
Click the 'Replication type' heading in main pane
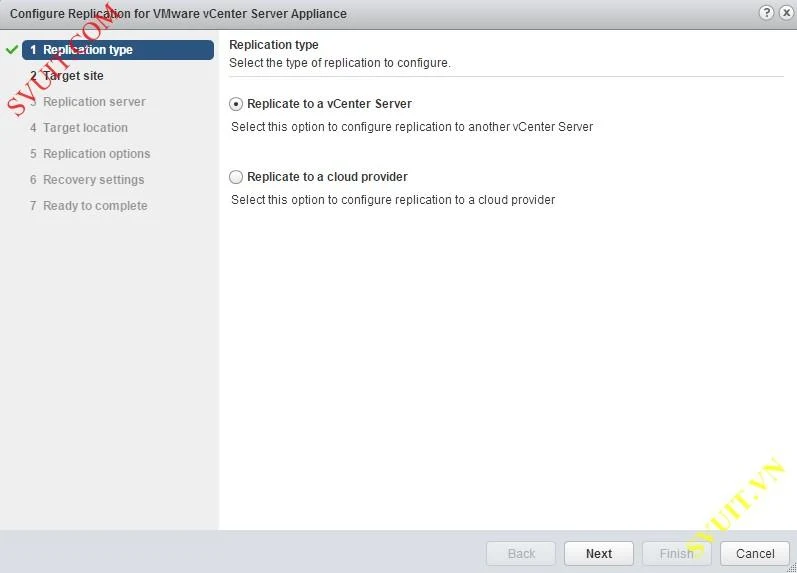pos(274,45)
